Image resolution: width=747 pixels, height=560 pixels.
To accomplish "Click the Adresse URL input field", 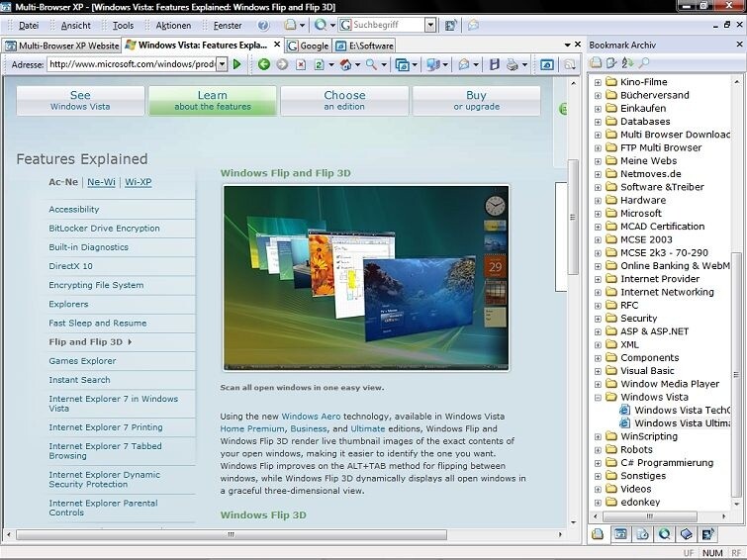I will click(x=132, y=64).
